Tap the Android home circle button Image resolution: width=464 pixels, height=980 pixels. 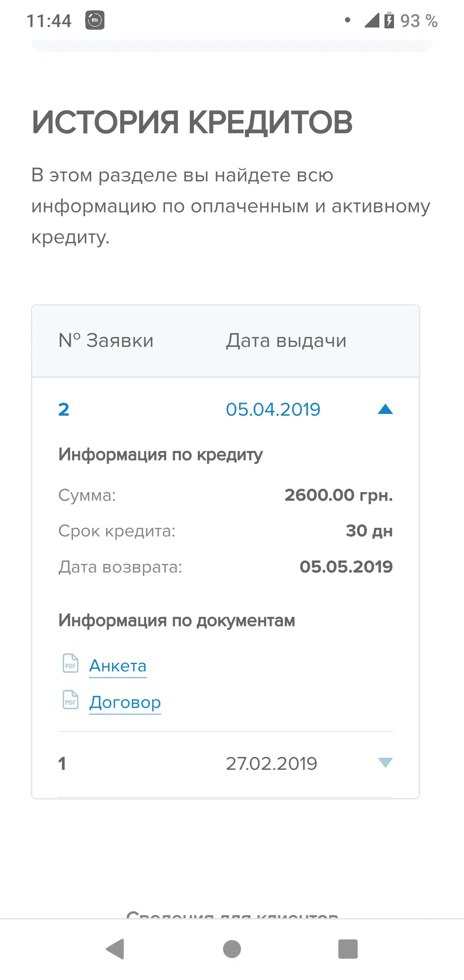[232, 949]
